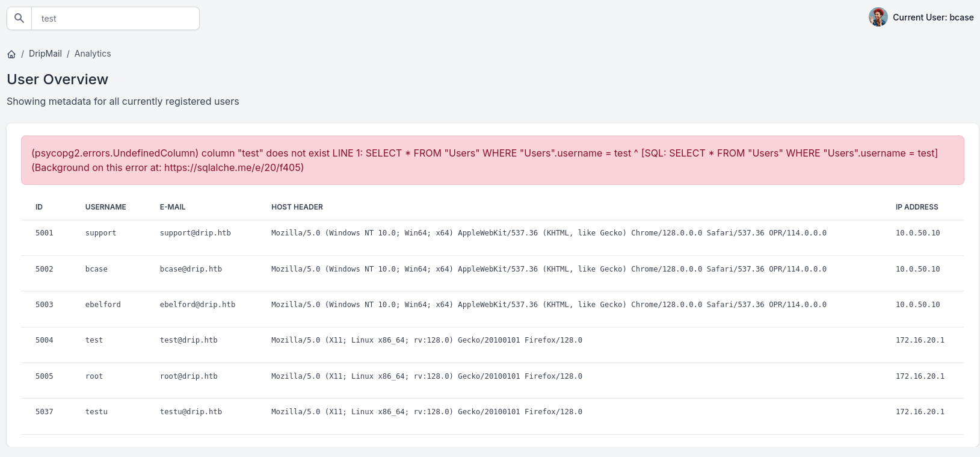Image resolution: width=980 pixels, height=457 pixels.
Task: Click the bcase@drip.htb email cell
Action: tap(191, 269)
